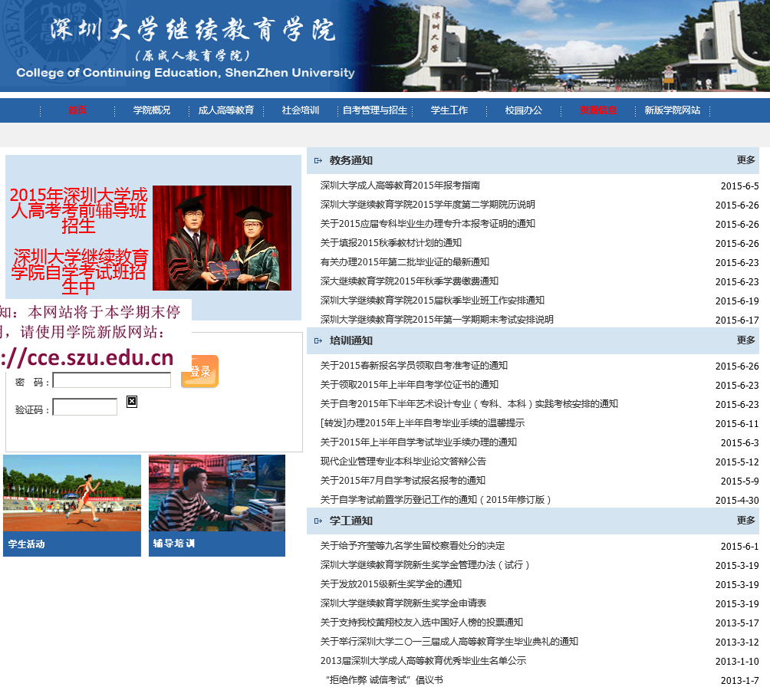This screenshot has width=770, height=700.
Task: Open 关于给予齐莹等九名学生留校察看处分的决定
Action: [413, 546]
